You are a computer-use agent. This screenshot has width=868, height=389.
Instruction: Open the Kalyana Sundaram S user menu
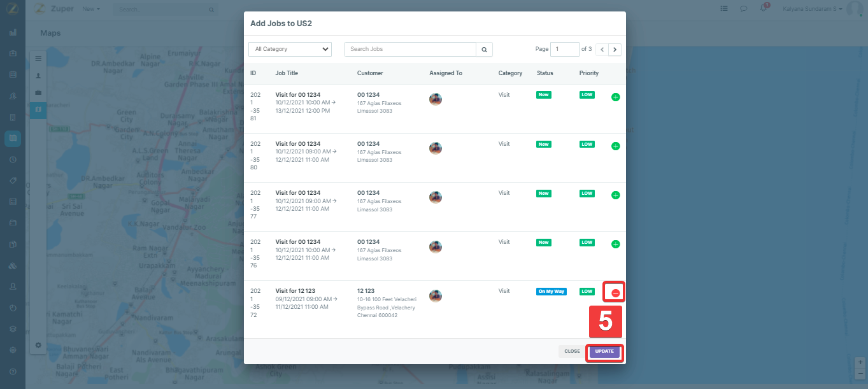pyautogui.click(x=811, y=10)
